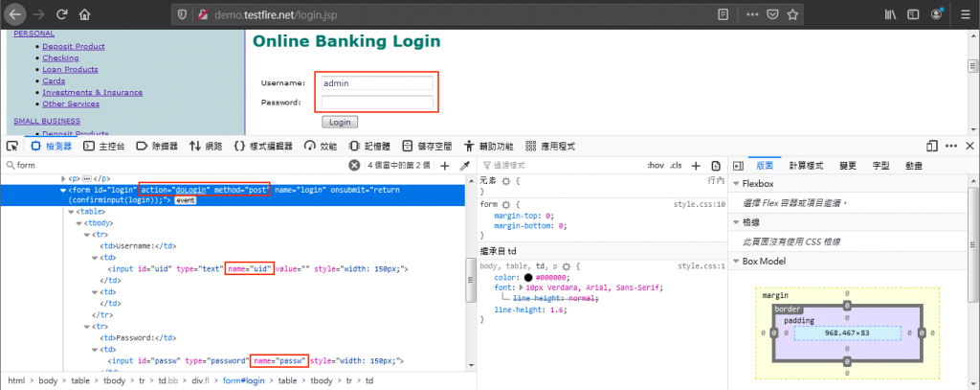Toggle print media simulation icon
The width and height of the screenshot is (980, 390).
(716, 165)
